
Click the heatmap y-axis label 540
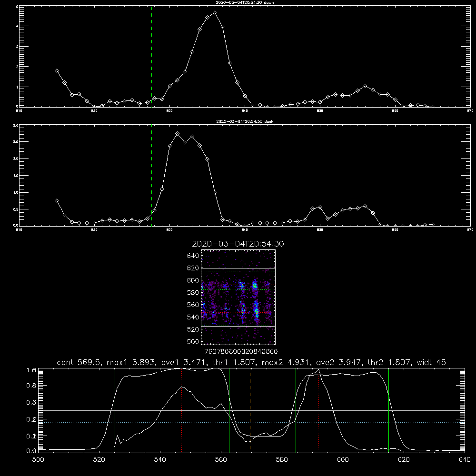pos(193,317)
